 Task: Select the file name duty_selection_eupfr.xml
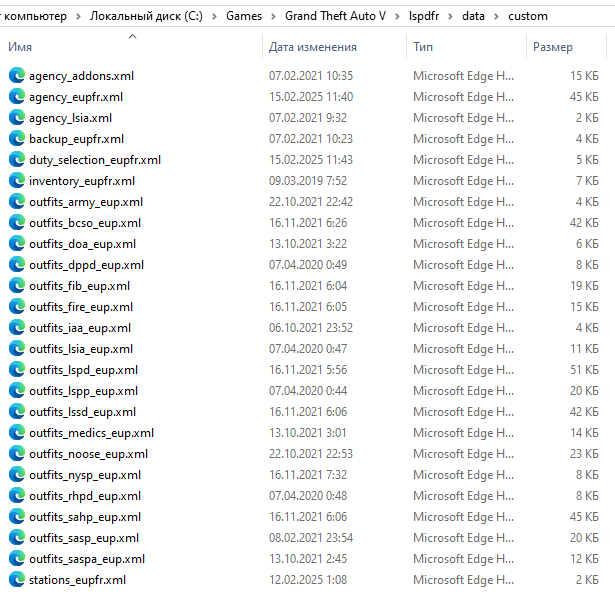point(95,160)
